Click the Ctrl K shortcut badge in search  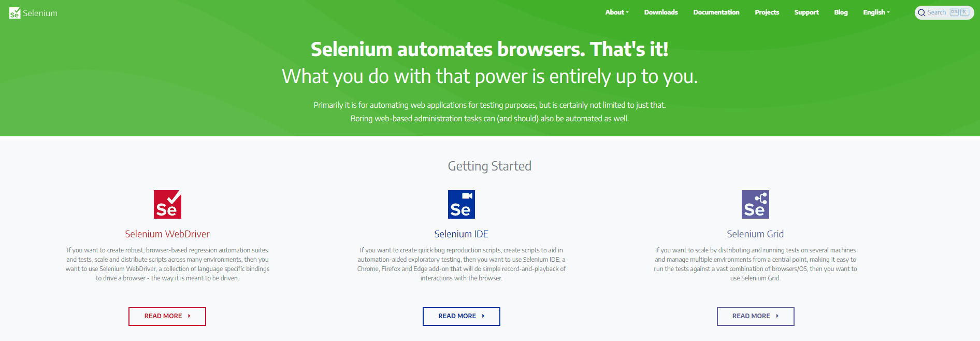959,12
